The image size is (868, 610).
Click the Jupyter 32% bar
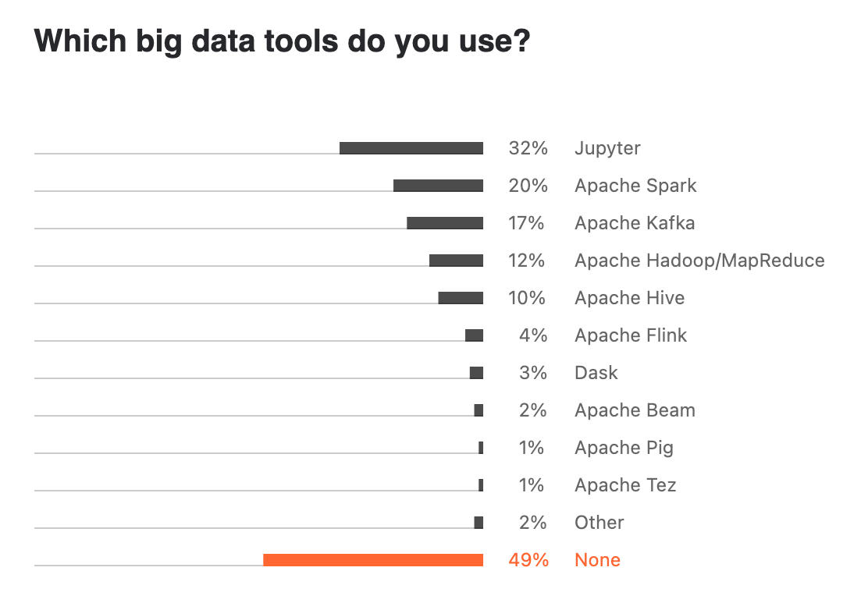coord(411,147)
